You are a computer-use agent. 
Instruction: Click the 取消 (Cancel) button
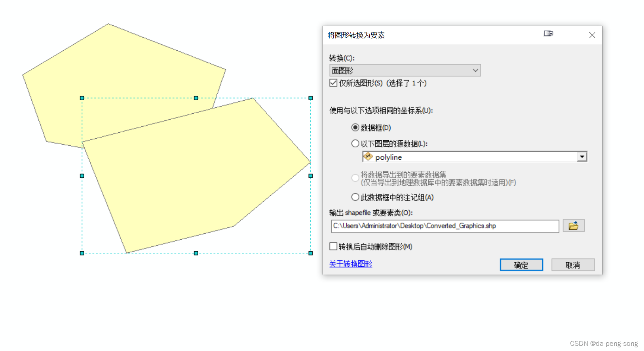coord(573,265)
